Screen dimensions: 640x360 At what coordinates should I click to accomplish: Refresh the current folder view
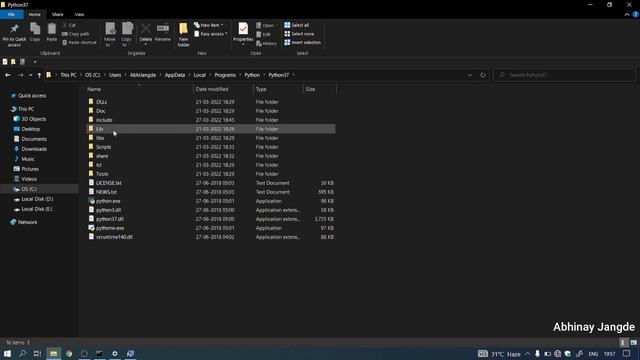click(x=483, y=75)
